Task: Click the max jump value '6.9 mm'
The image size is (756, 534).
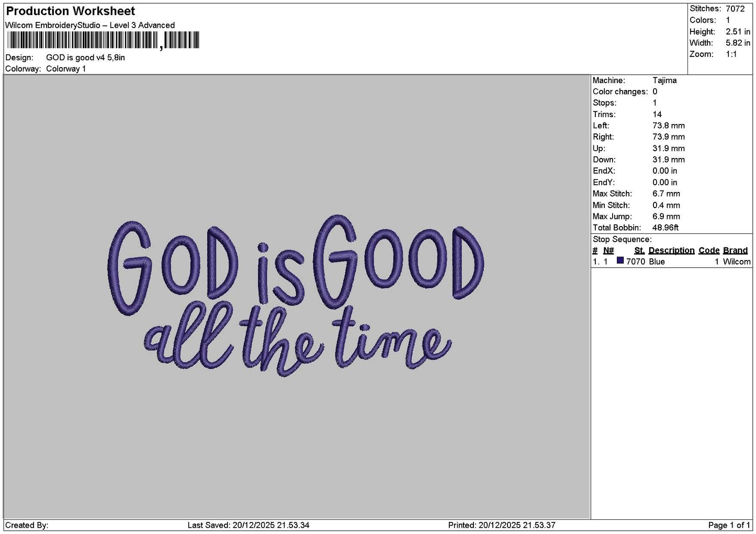Action: pyautogui.click(x=666, y=217)
